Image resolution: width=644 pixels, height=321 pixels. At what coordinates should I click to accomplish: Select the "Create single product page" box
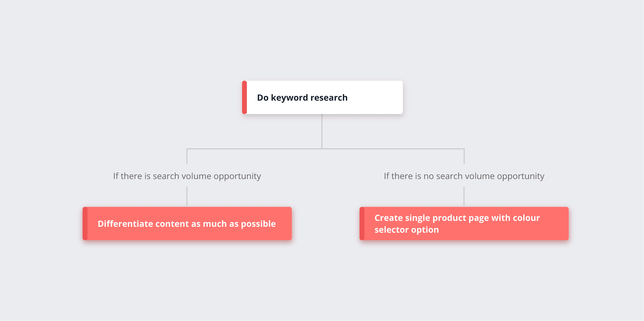[x=464, y=223]
